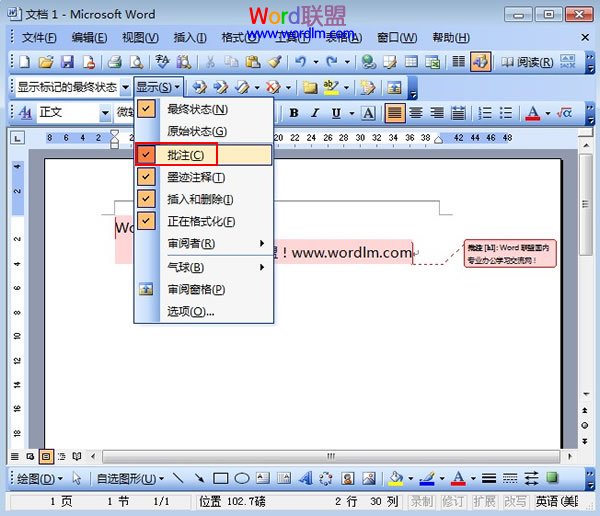This screenshot has width=600, height=516.
Task: Undo the last action
Action: tap(301, 62)
